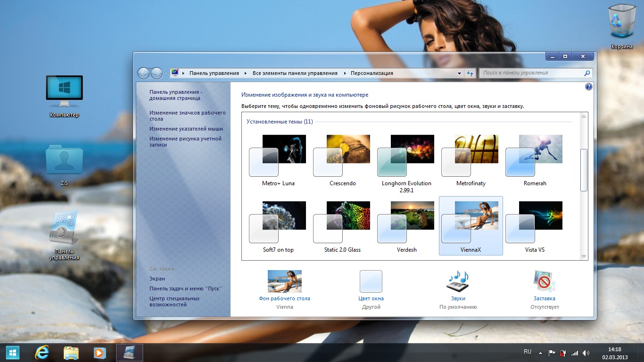Expand the recent pages dropdown near navigation arrows
Screen dimensions: 644x362
[166, 74]
